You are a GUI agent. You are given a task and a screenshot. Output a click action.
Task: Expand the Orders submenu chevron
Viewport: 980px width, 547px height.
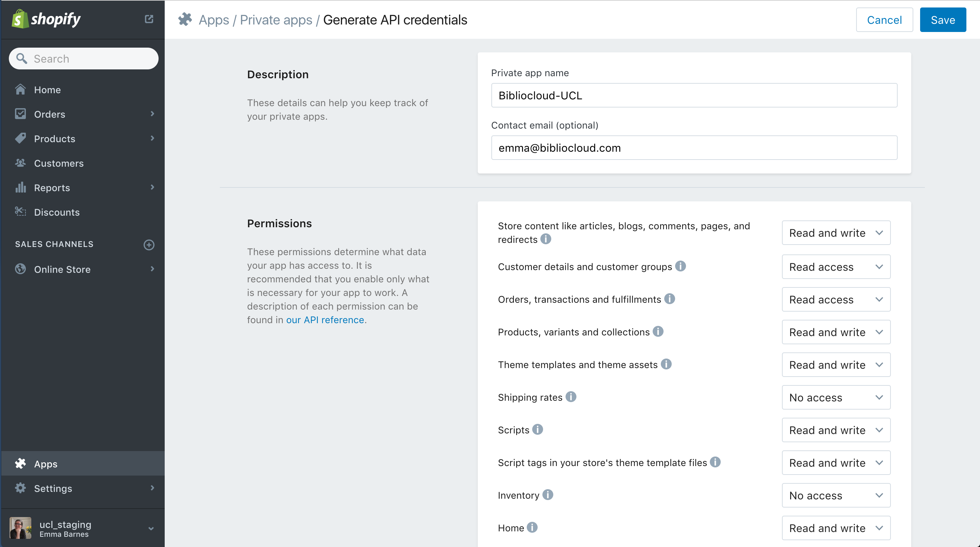152,114
